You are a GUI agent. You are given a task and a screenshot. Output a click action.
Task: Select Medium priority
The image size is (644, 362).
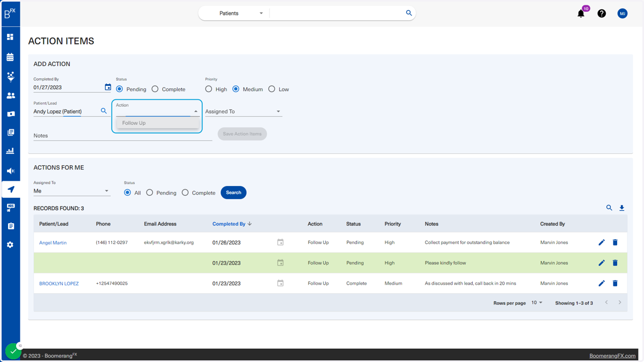coord(236,89)
